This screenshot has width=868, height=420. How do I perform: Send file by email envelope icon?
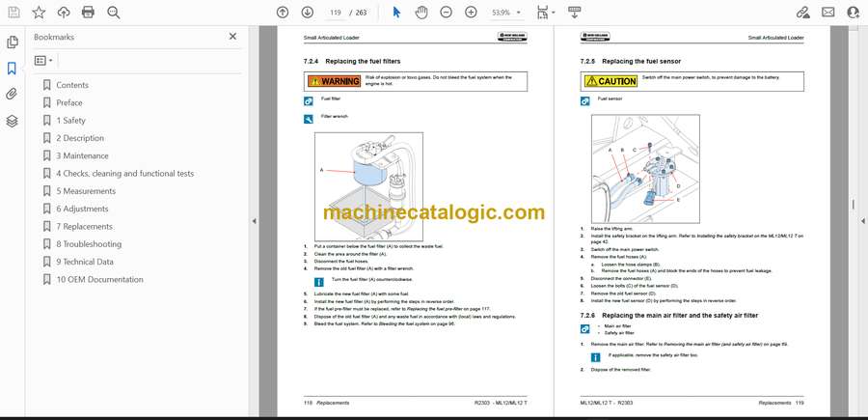pyautogui.click(x=828, y=13)
